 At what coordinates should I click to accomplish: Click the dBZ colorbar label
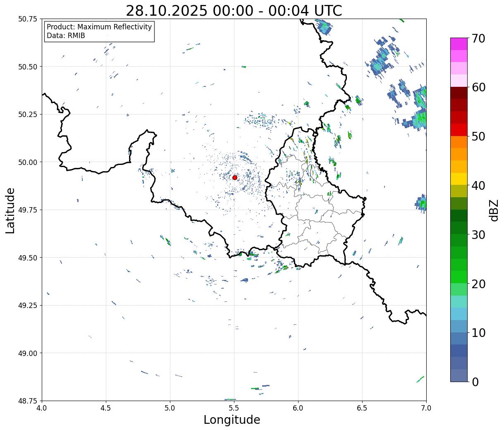tap(494, 210)
